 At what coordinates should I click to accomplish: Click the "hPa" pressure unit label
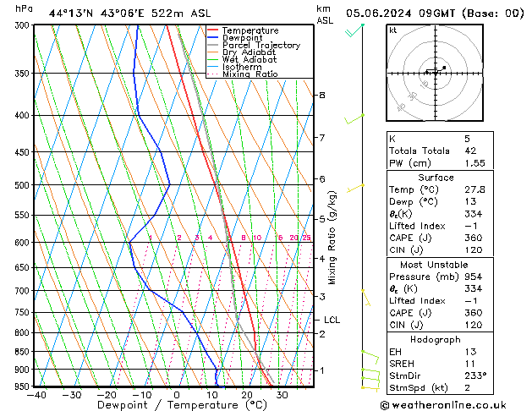(24, 8)
